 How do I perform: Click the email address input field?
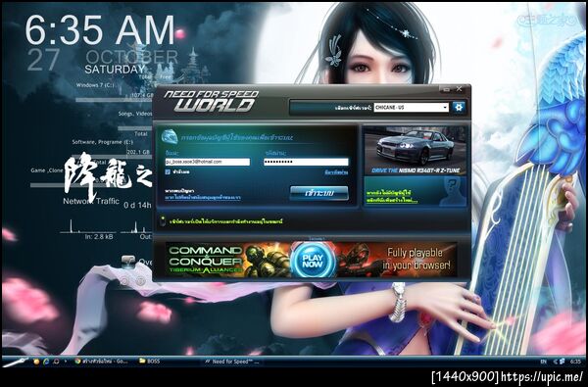[x=208, y=162]
